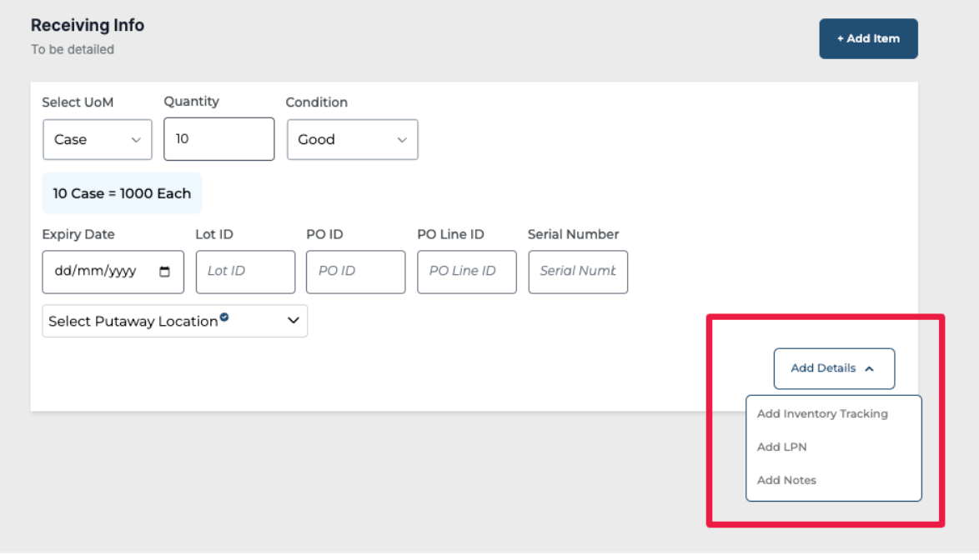
Task: Click the blue verified badge beside Putaway Location
Action: click(224, 317)
